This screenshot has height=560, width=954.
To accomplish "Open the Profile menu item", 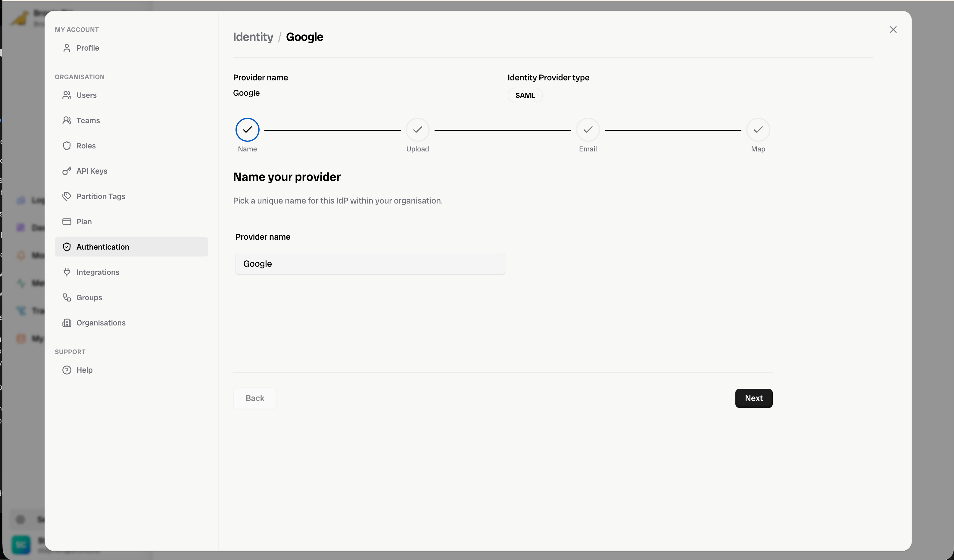I will click(131, 48).
